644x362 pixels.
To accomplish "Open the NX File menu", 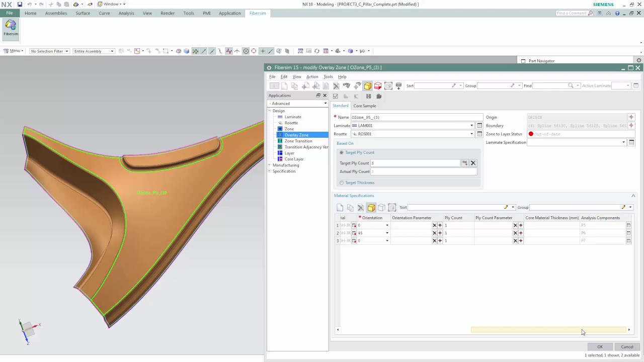I will click(x=10, y=13).
